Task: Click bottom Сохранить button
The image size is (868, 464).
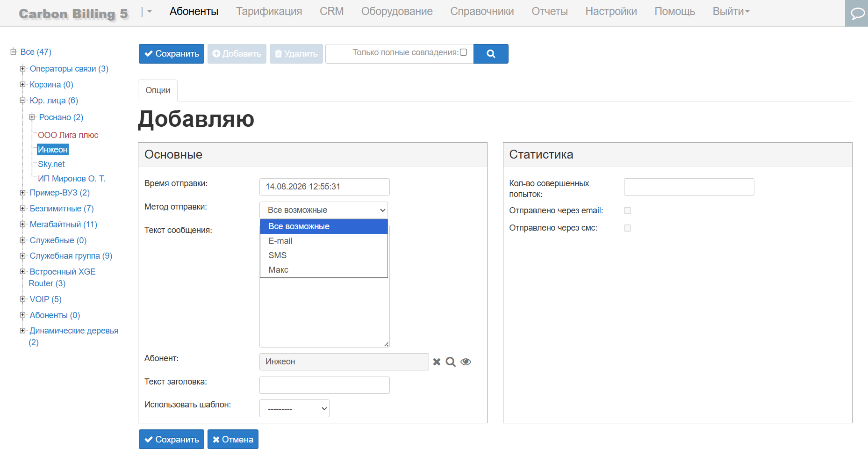Action: coord(172,439)
